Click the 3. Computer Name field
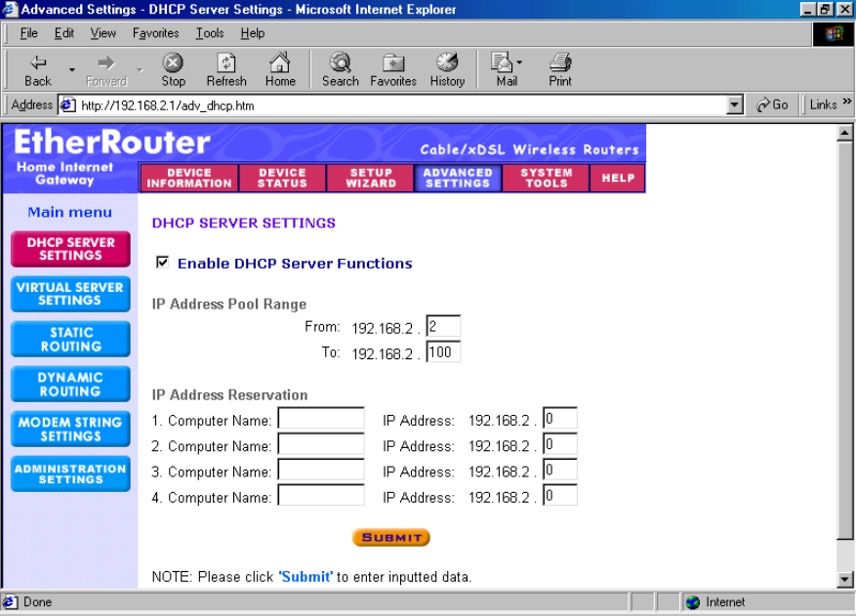The image size is (856, 616). [321, 470]
